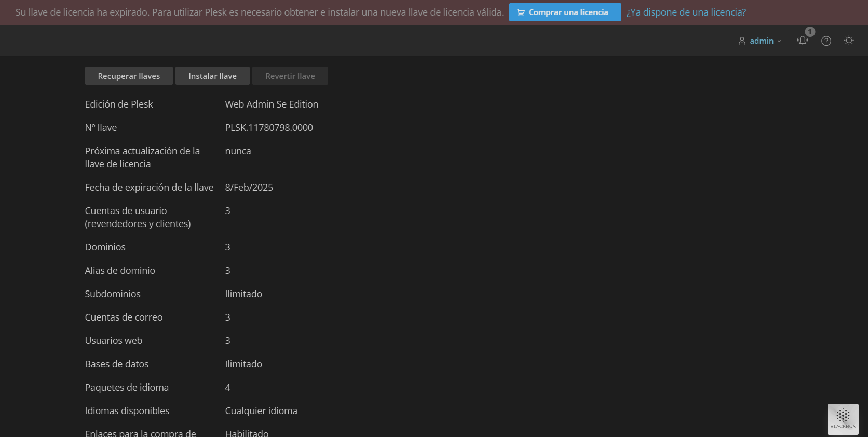This screenshot has height=437, width=868.
Task: Click Usuarios web value '3'
Action: point(227,340)
